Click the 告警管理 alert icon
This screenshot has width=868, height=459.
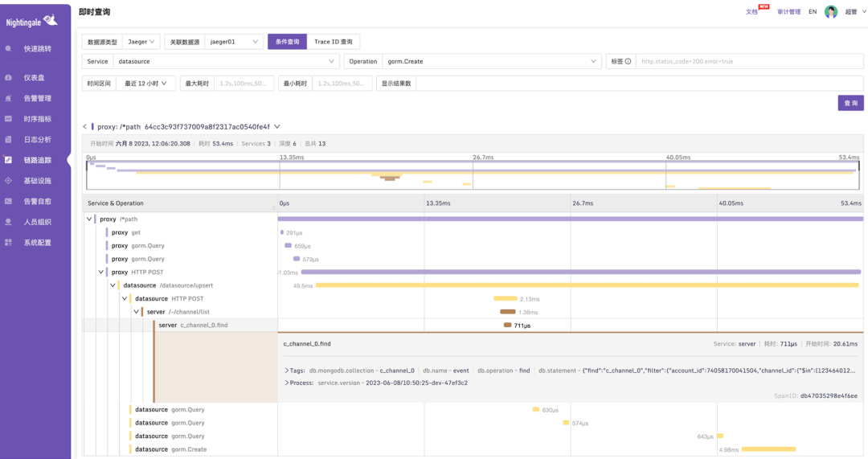(9, 98)
